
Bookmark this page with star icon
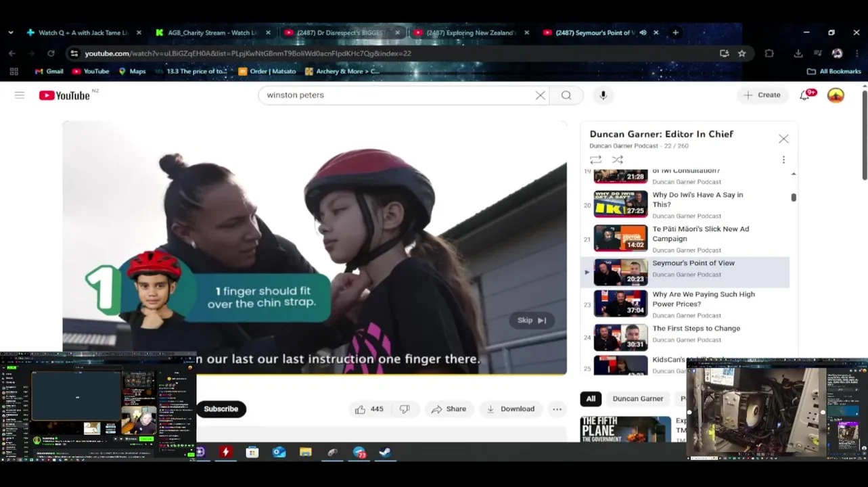click(x=741, y=53)
